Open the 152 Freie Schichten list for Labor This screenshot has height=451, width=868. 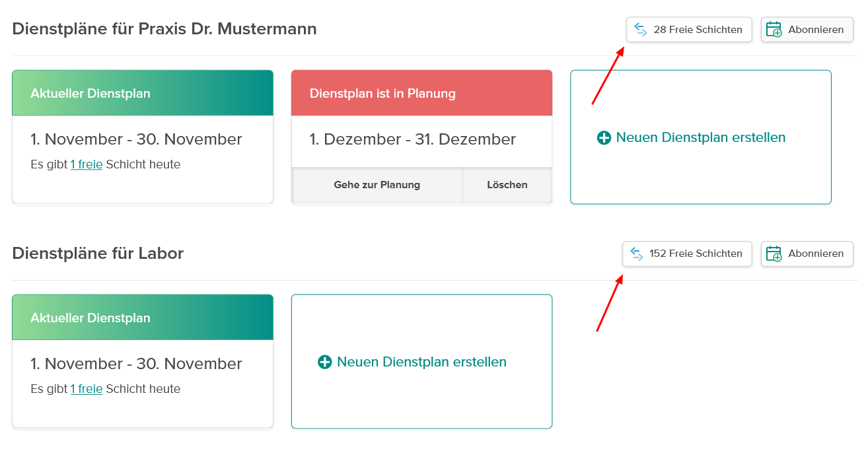(x=687, y=254)
